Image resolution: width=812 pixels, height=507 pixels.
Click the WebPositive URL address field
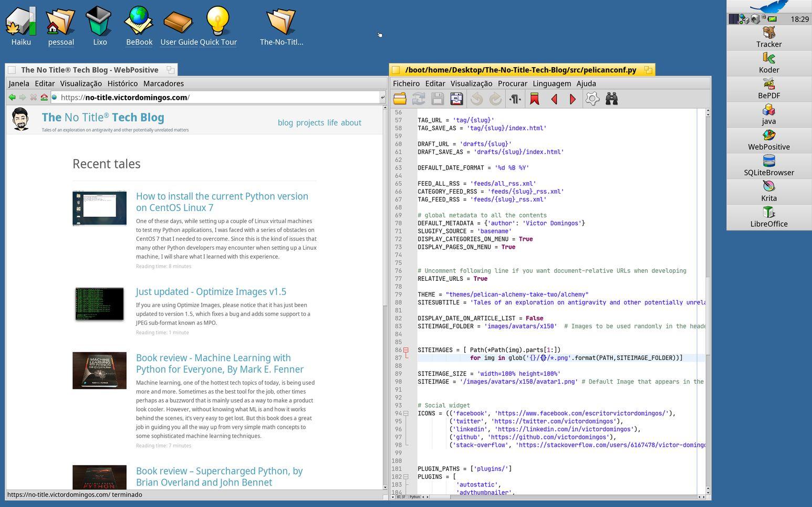point(221,97)
